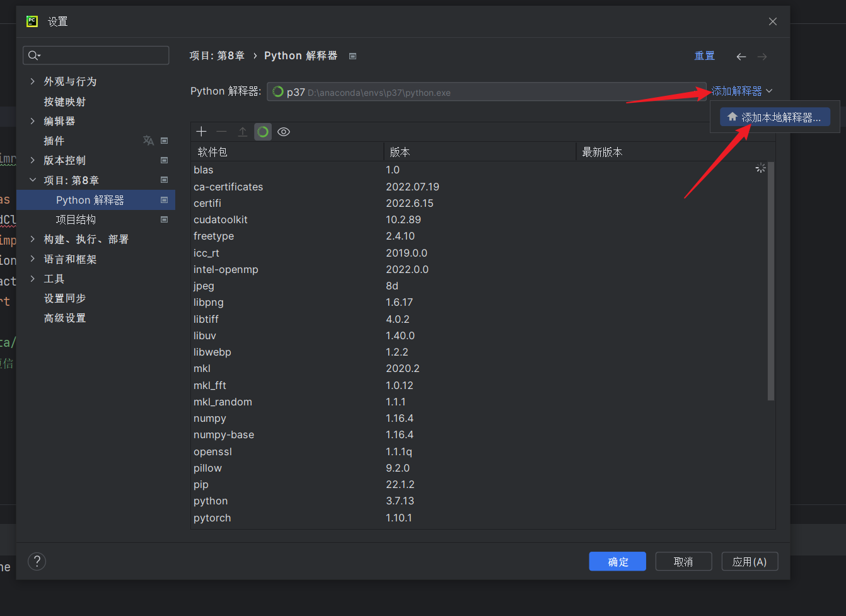Click the project-level icon beside 版本控制
This screenshot has height=616, width=846.
click(x=165, y=160)
